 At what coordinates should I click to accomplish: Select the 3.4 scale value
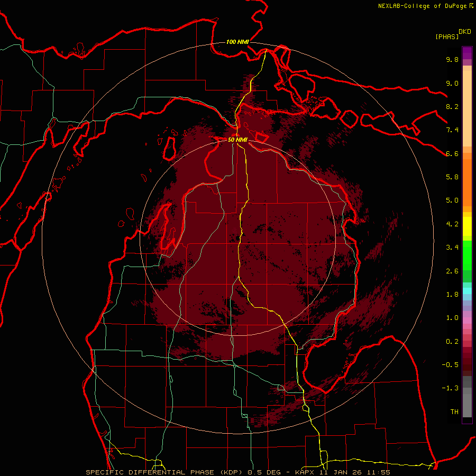(452, 248)
